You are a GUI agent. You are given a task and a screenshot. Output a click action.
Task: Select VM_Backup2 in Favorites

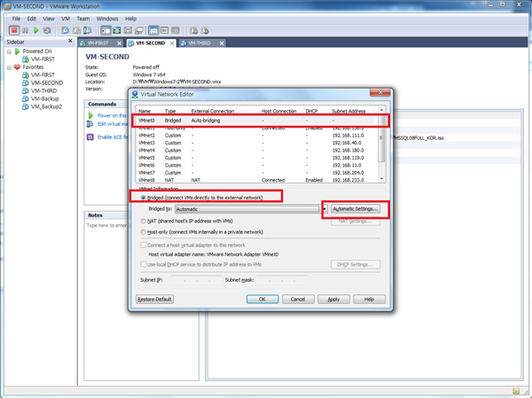click(46, 106)
